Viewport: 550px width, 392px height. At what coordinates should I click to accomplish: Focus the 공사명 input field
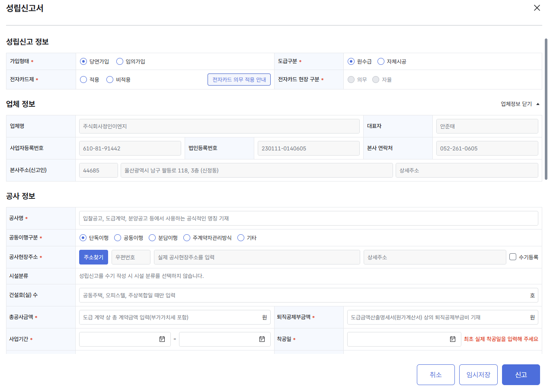pos(309,218)
